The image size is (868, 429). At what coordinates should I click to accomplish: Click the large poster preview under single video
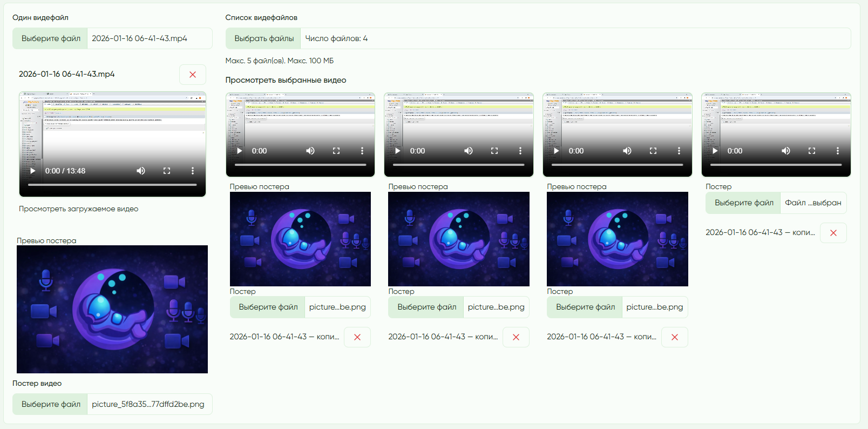(x=112, y=309)
